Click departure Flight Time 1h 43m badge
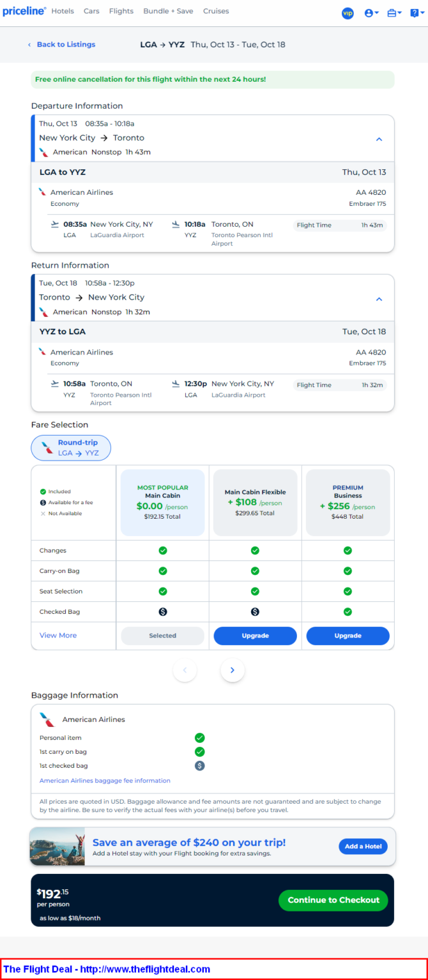 tap(340, 225)
